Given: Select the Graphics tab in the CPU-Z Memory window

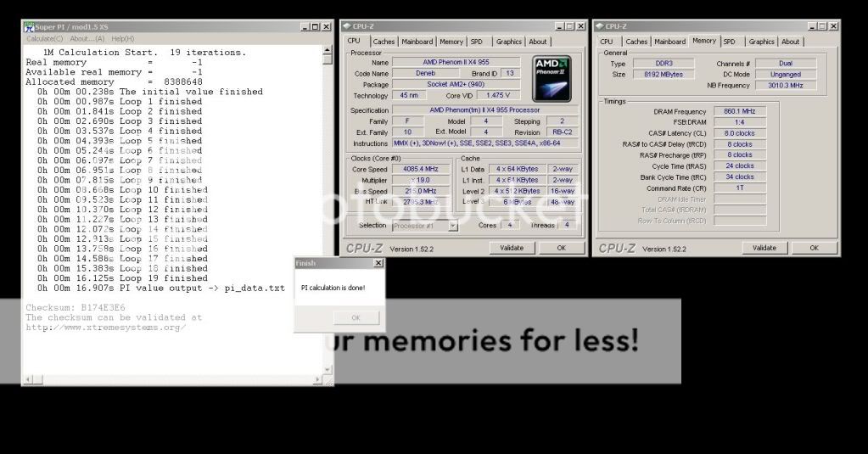Looking at the screenshot, I should (x=761, y=42).
